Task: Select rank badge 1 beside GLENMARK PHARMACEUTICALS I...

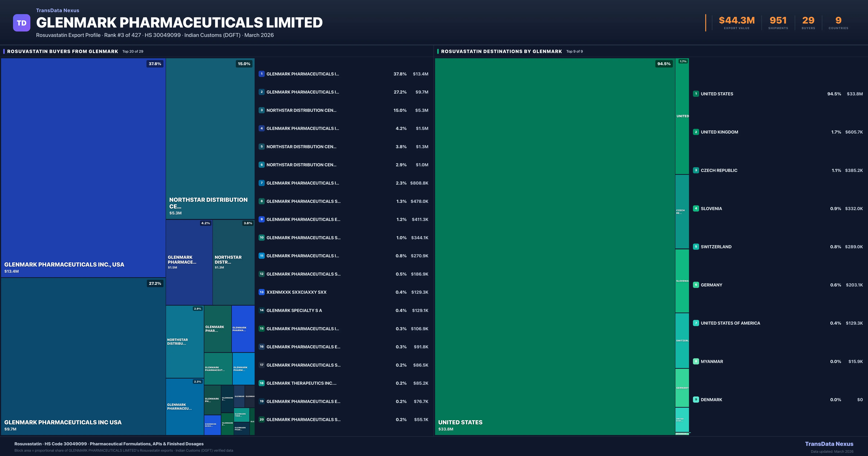Action: (261, 74)
